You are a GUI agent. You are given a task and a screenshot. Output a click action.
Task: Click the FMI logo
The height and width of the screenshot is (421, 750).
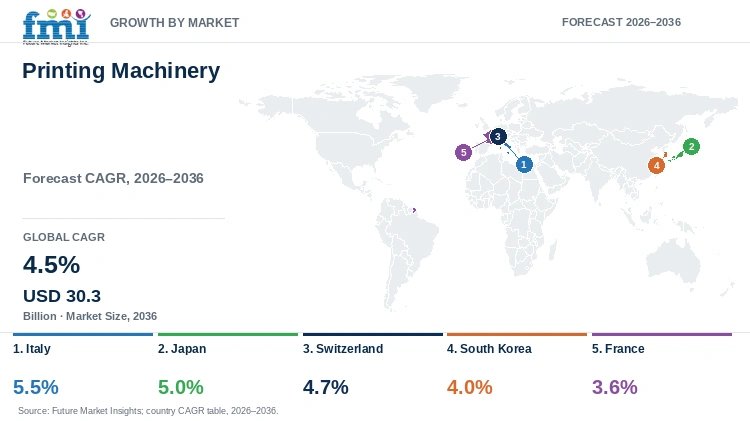(56, 27)
